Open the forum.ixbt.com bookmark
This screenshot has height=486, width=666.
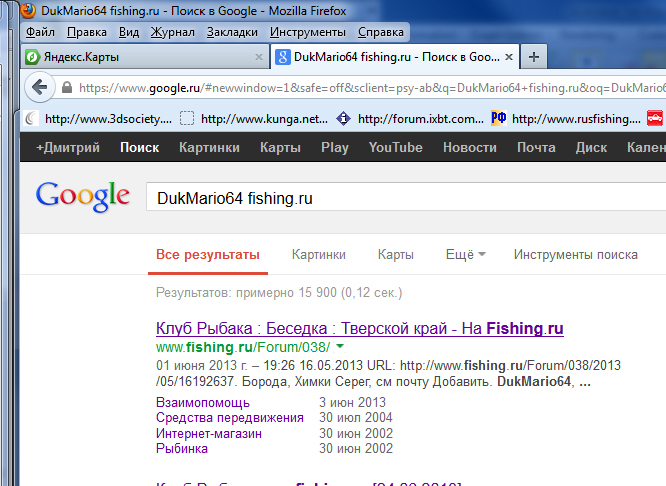[420, 119]
